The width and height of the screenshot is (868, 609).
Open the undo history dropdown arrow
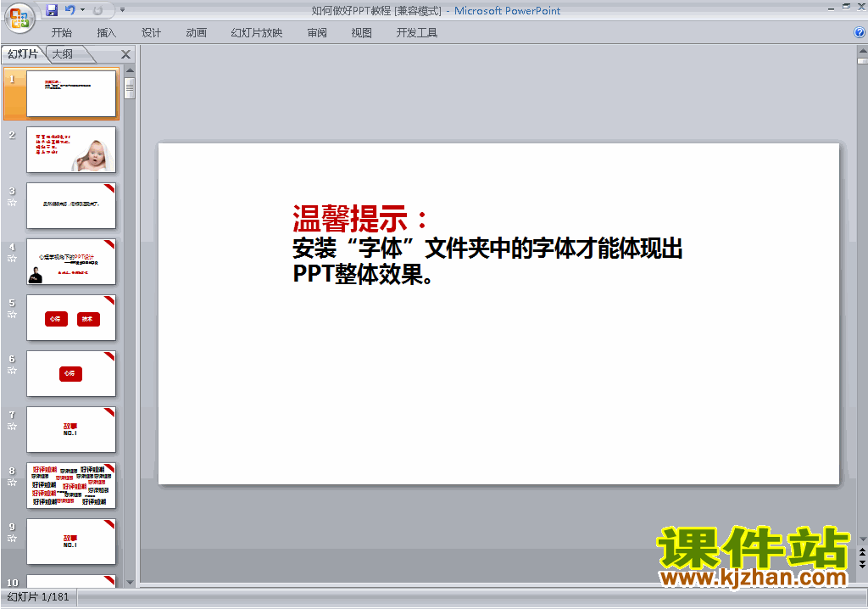coord(82,10)
